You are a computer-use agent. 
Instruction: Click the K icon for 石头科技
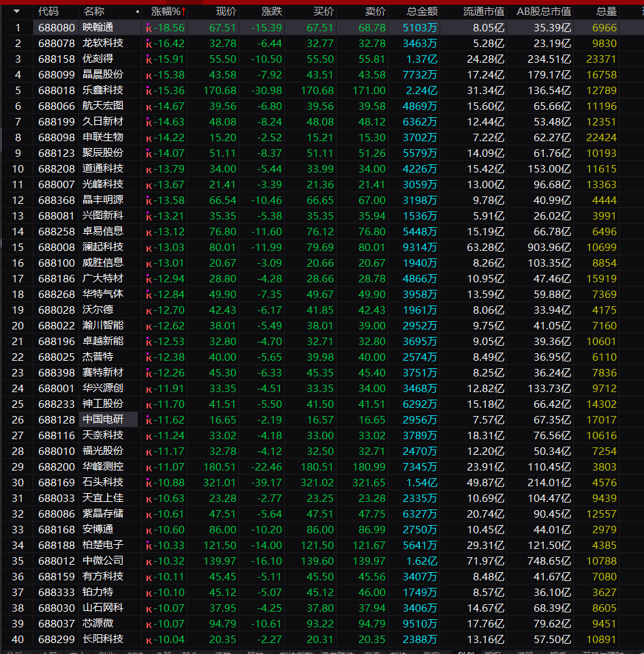(149, 483)
